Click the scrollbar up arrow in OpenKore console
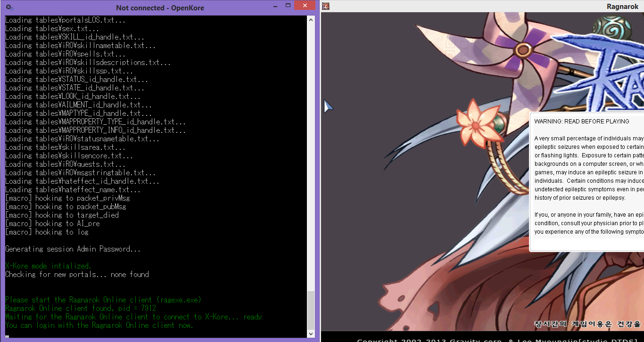Screen dimensions: 644x342 click(x=311, y=19)
